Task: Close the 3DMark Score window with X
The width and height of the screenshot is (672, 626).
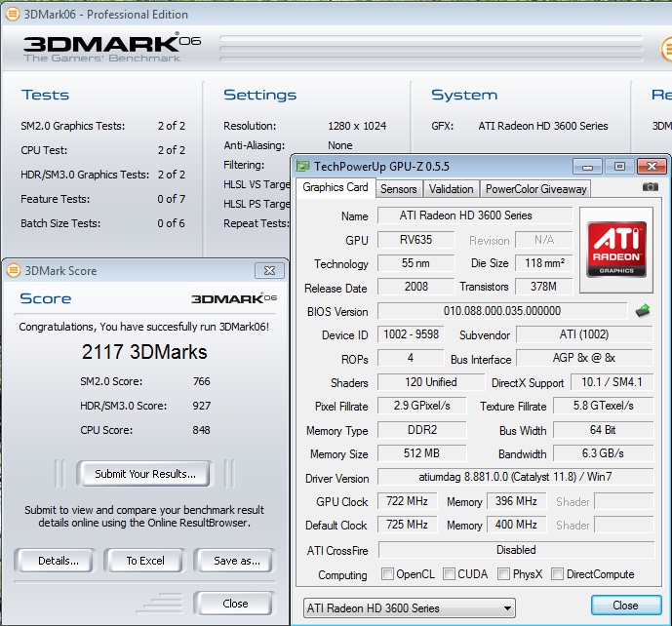Action: point(269,270)
